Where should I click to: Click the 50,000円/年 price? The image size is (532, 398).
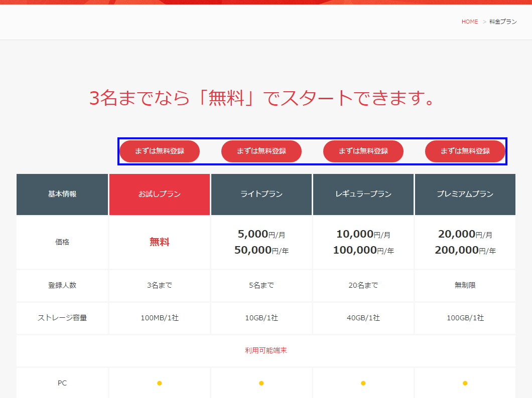pos(261,250)
